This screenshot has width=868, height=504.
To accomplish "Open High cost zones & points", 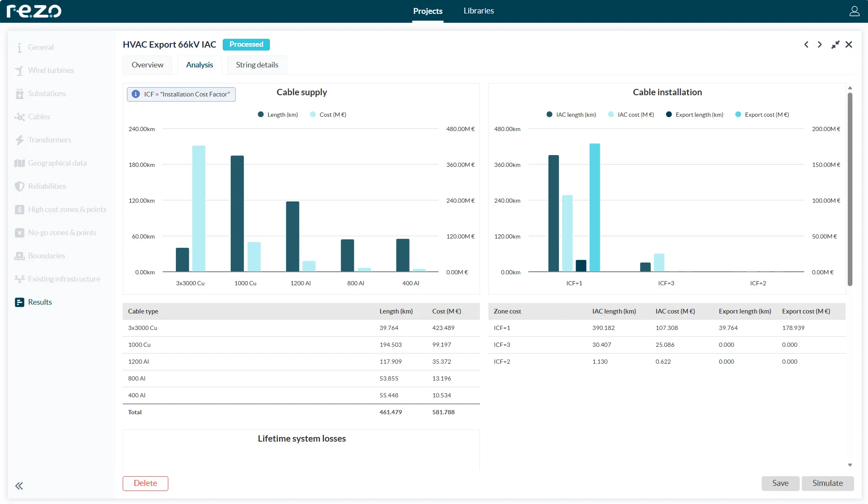I will (x=67, y=209).
